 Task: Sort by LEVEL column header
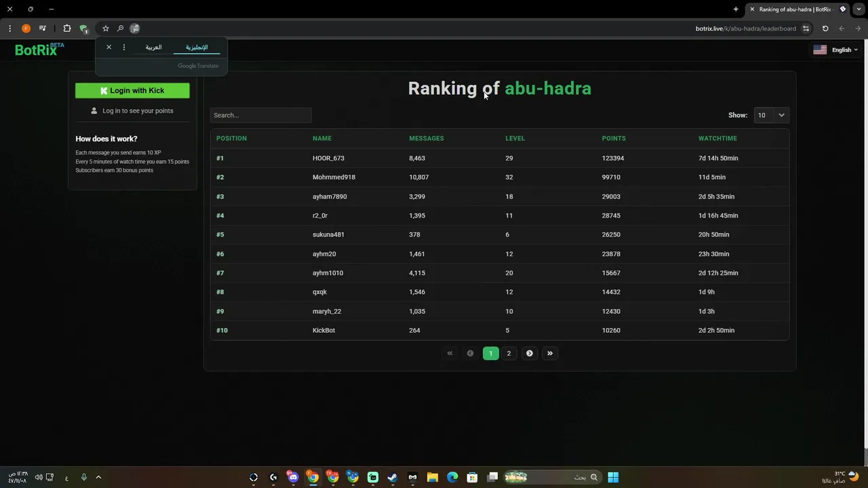[515, 138]
